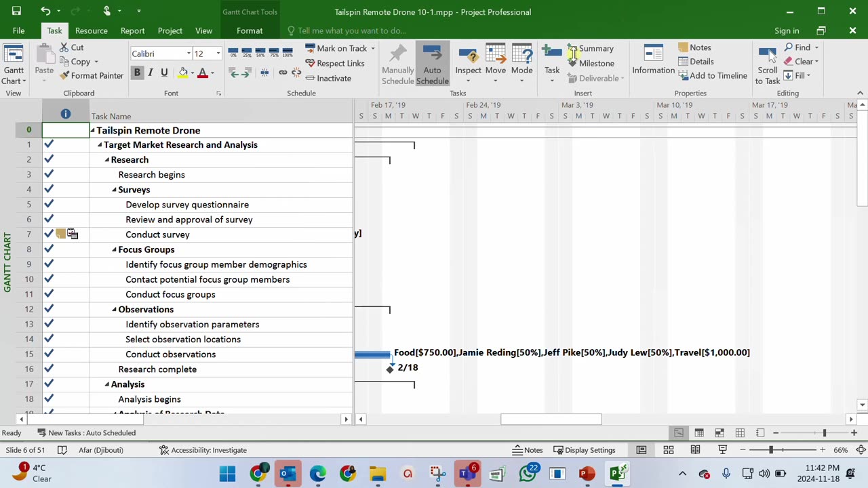Click the 2/18 milestone diamond marker
Viewport: 868px width, 488px height.
[390, 369]
